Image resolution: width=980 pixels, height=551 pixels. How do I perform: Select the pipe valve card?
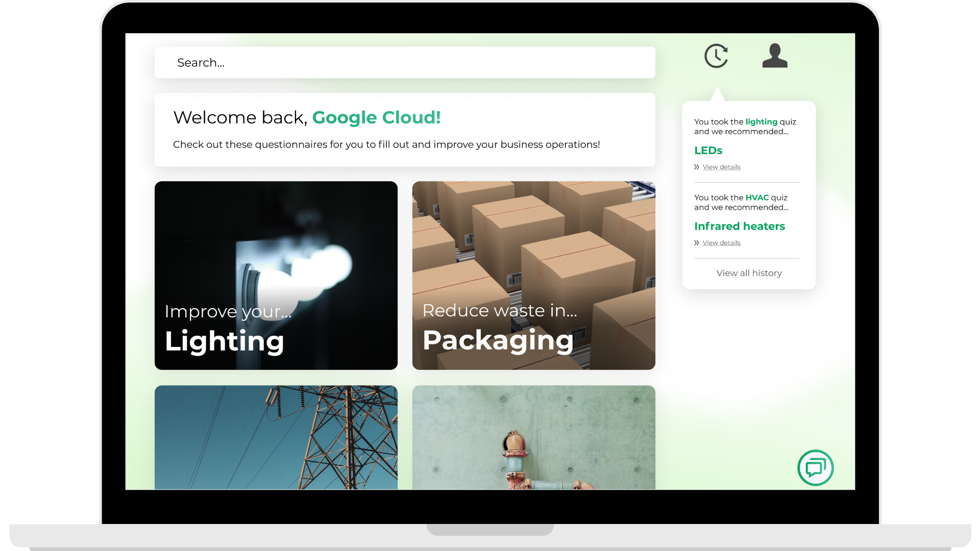(x=533, y=437)
